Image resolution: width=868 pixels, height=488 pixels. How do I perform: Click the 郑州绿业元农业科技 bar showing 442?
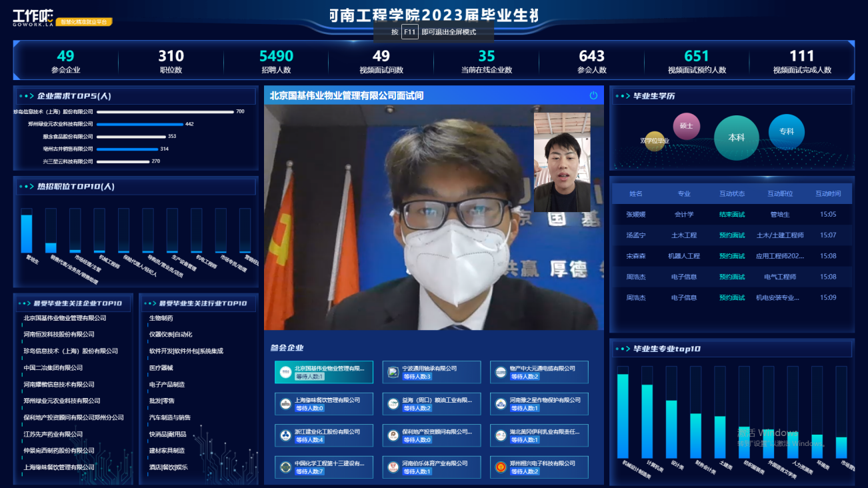tap(140, 124)
